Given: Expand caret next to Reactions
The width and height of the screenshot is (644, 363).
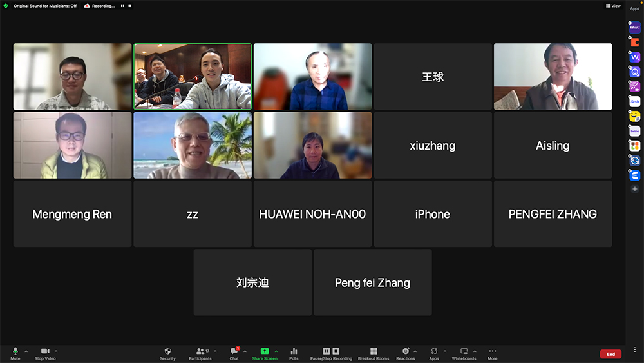Looking at the screenshot, I should click(x=415, y=351).
